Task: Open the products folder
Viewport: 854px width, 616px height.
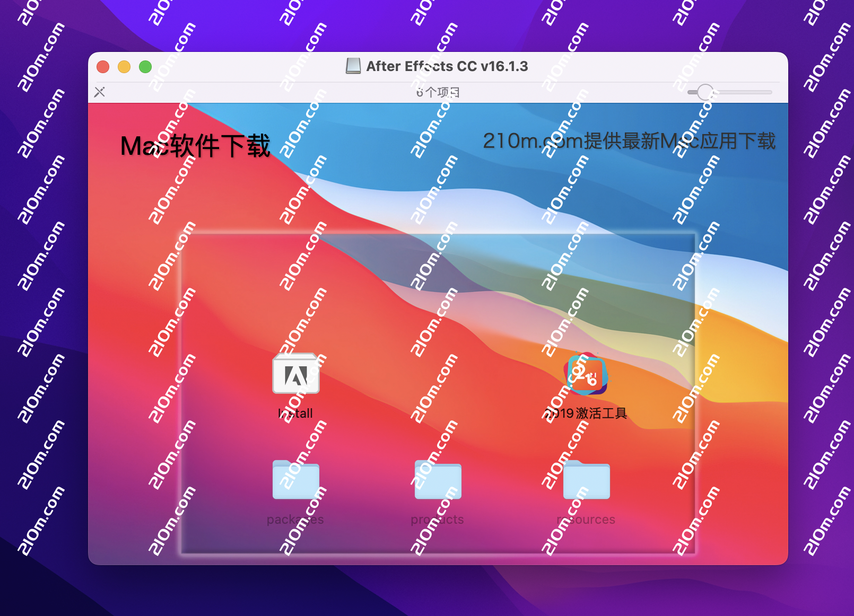Action: [438, 480]
